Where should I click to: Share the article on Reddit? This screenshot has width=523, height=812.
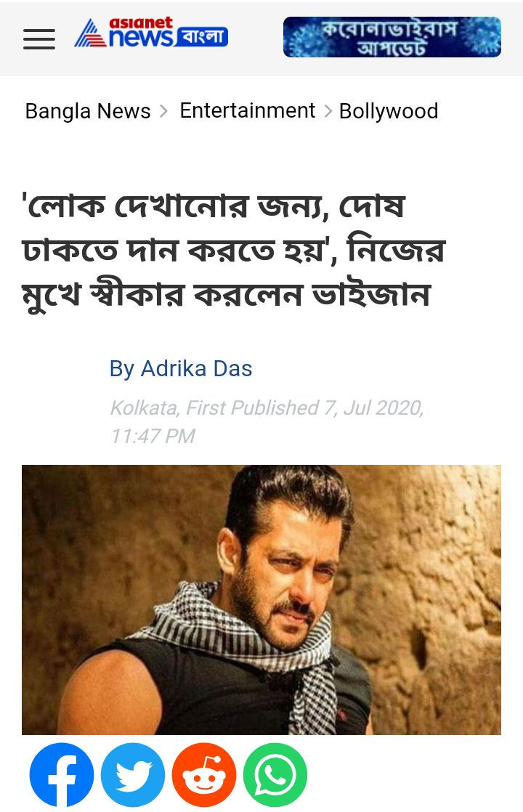coord(204,775)
